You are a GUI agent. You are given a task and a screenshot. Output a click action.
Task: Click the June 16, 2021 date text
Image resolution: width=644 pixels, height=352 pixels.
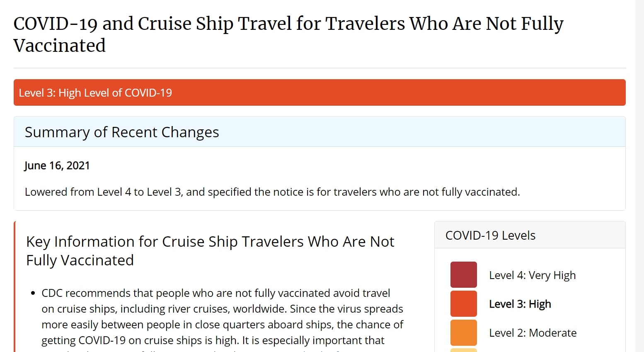57,166
